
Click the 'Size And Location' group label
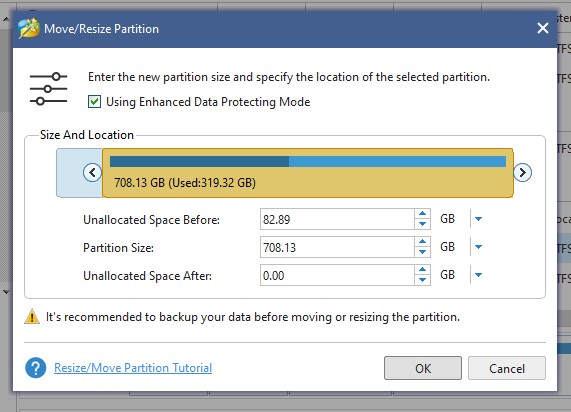click(87, 135)
